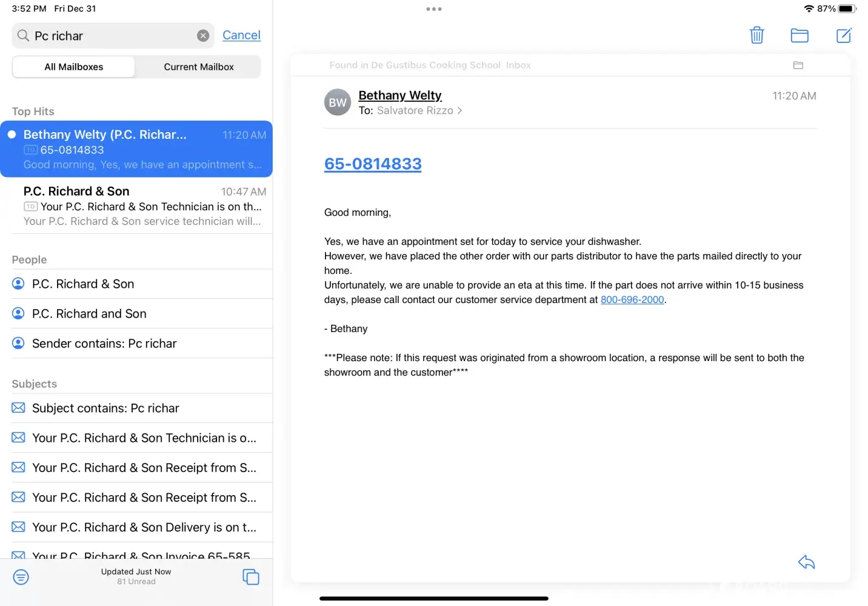Screen dimensions: 868x606
Task: Tap the Updated Just Now status text
Action: coord(136,571)
